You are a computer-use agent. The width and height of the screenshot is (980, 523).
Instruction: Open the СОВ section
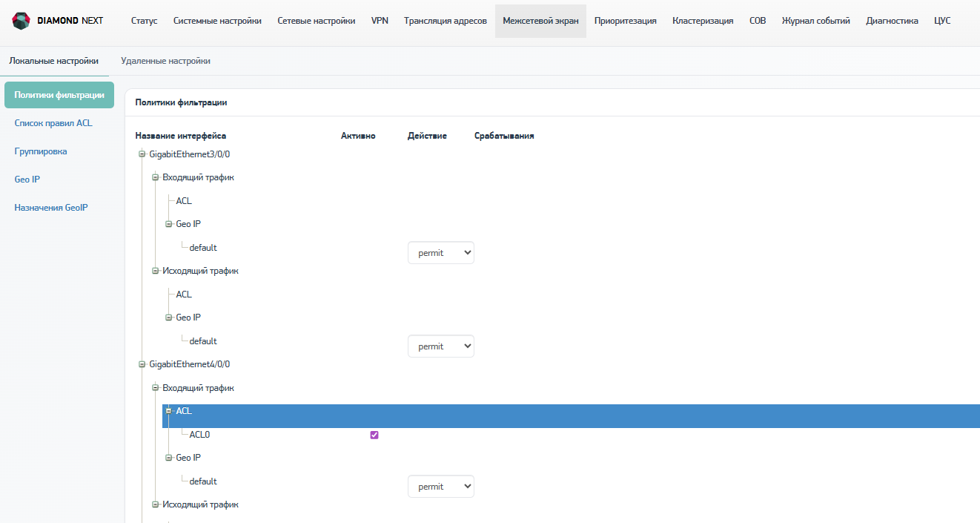(758, 21)
